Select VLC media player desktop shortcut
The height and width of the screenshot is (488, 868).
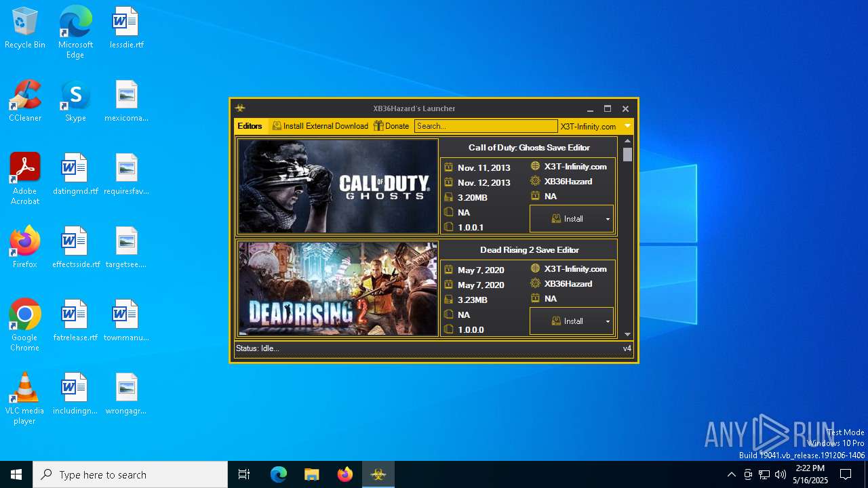click(x=25, y=398)
